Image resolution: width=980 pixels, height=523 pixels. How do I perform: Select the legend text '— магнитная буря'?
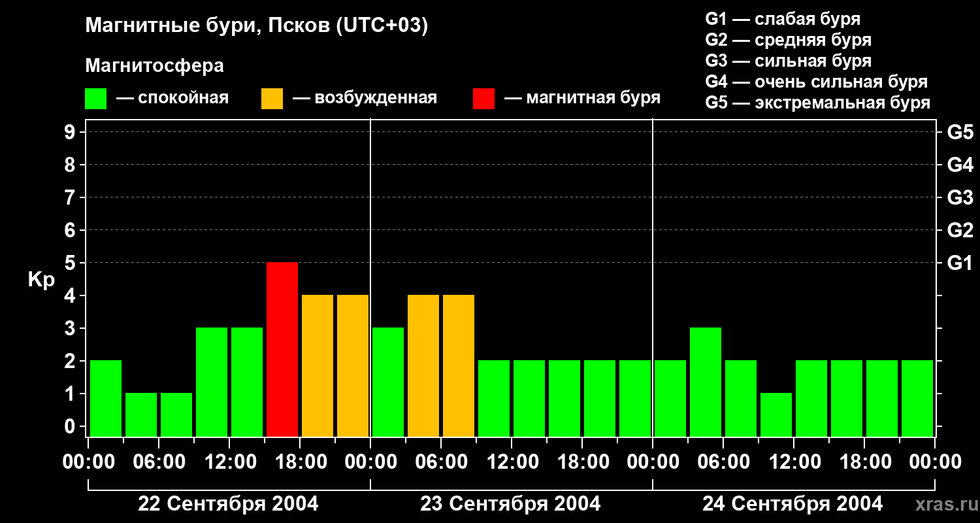583,98
